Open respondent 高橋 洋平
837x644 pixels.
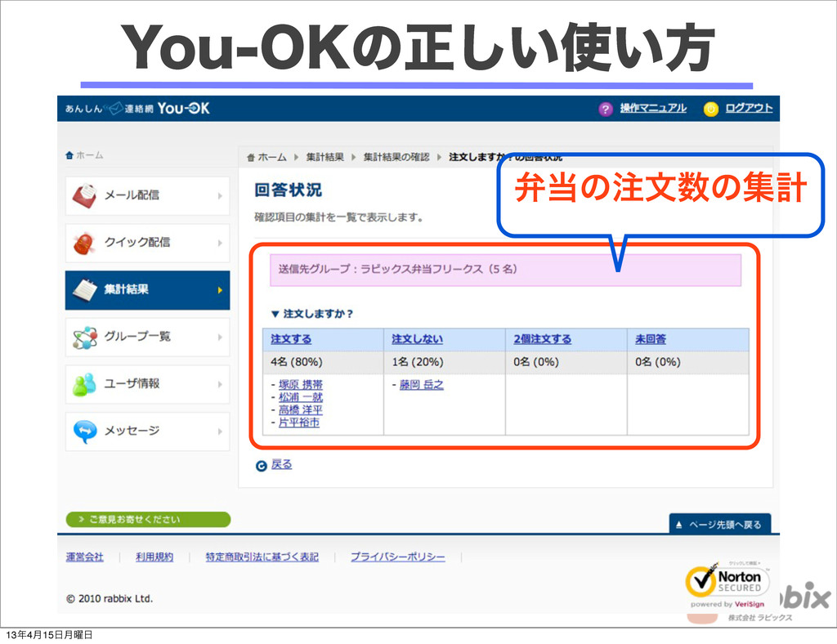tap(301, 409)
